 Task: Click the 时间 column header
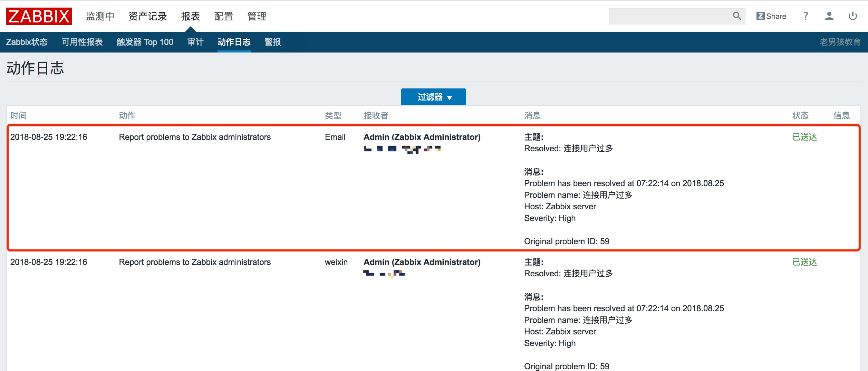pos(19,115)
